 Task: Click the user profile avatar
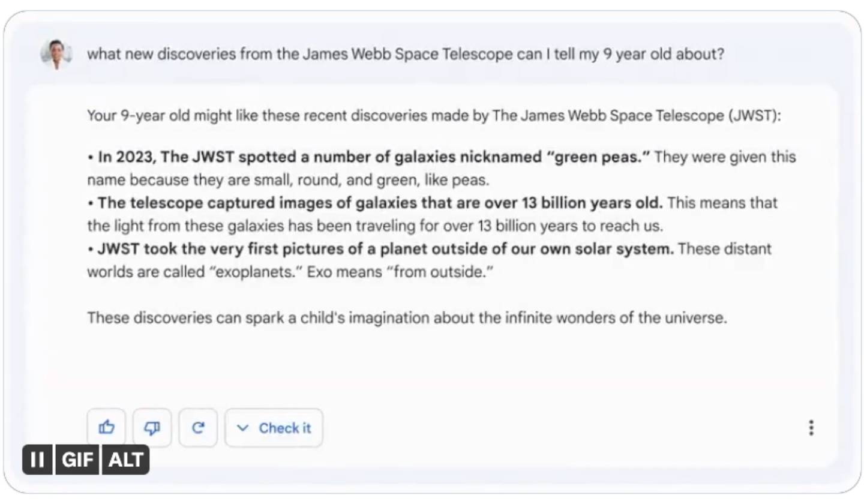click(x=56, y=55)
